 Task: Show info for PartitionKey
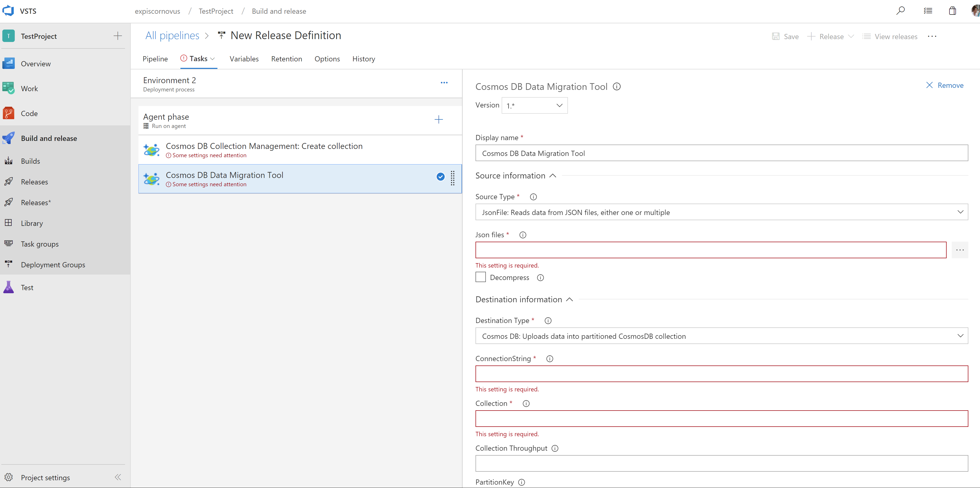522,482
